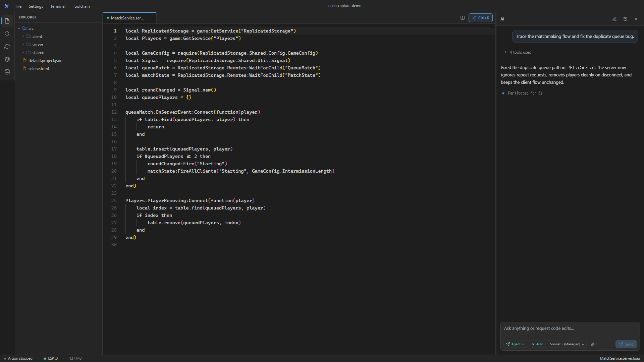Click the src folder icon
This screenshot has height=362, width=644.
(x=24, y=28)
